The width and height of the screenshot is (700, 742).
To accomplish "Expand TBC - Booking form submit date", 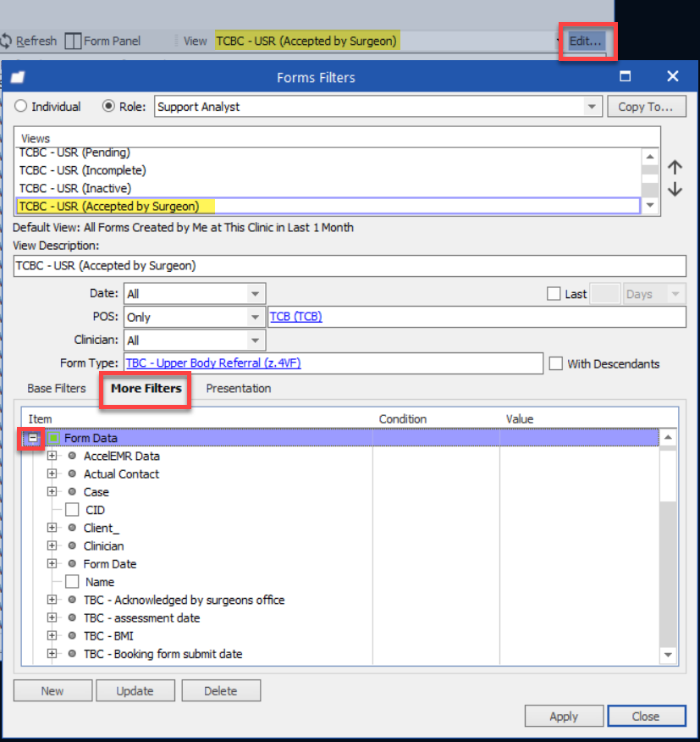I will [x=52, y=654].
